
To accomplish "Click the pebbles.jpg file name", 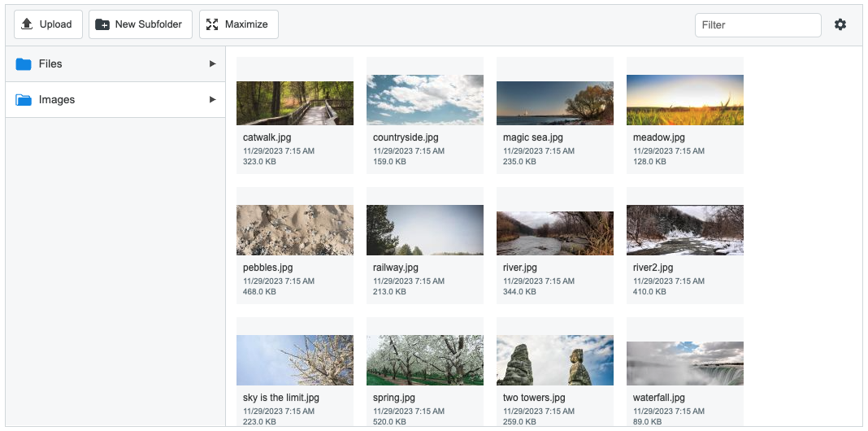I will tap(268, 268).
